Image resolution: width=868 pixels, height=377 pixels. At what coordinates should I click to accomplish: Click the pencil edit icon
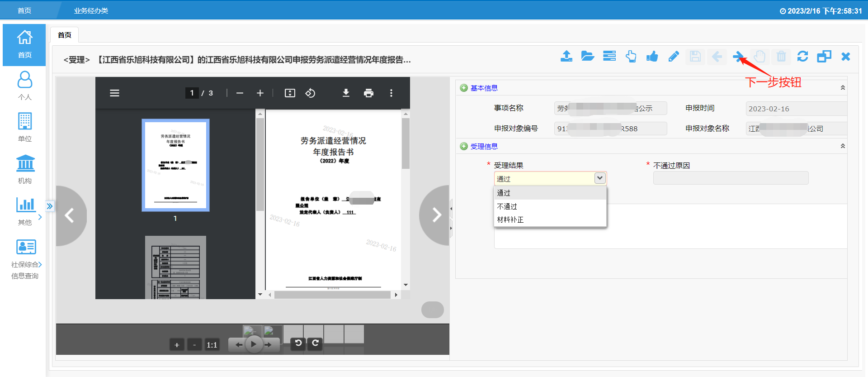pos(674,56)
